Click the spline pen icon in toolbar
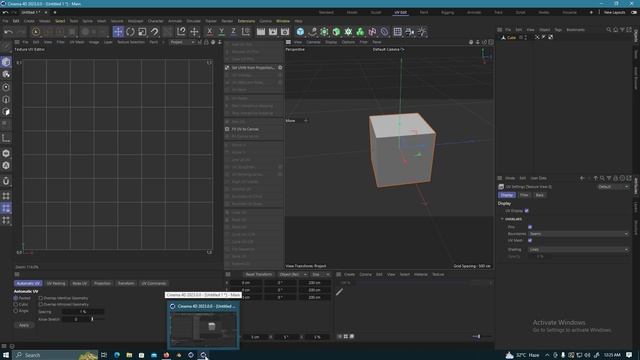Viewport: 640px width, 360px height. [x=313, y=31]
